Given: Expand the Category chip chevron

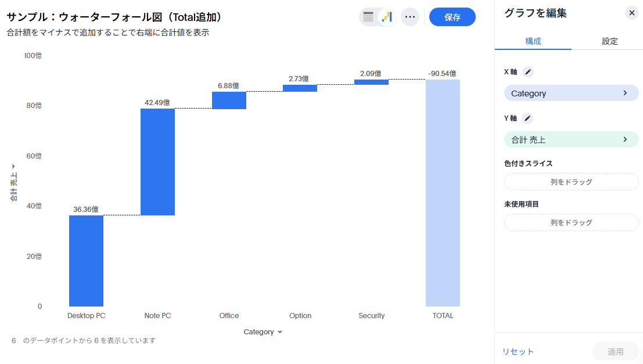Looking at the screenshot, I should coord(626,93).
